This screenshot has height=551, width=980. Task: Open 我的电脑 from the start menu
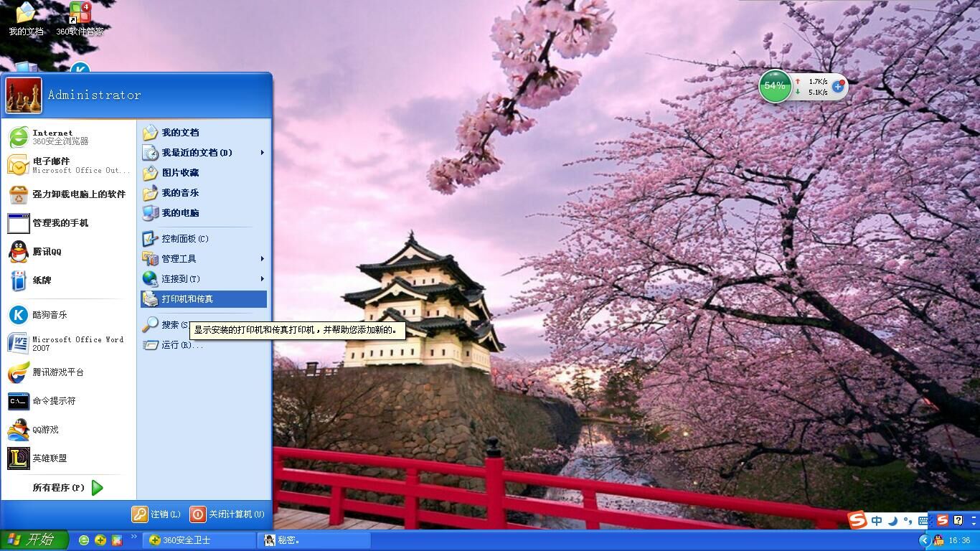point(204,213)
